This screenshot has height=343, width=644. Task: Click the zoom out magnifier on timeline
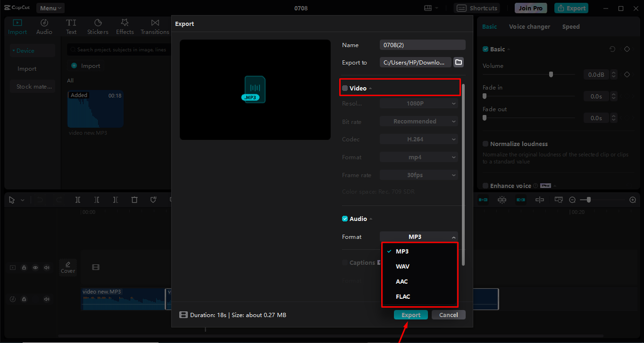coord(572,200)
